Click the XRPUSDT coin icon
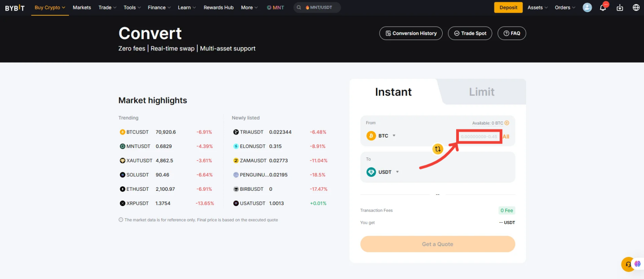644x279 pixels. pyautogui.click(x=122, y=203)
